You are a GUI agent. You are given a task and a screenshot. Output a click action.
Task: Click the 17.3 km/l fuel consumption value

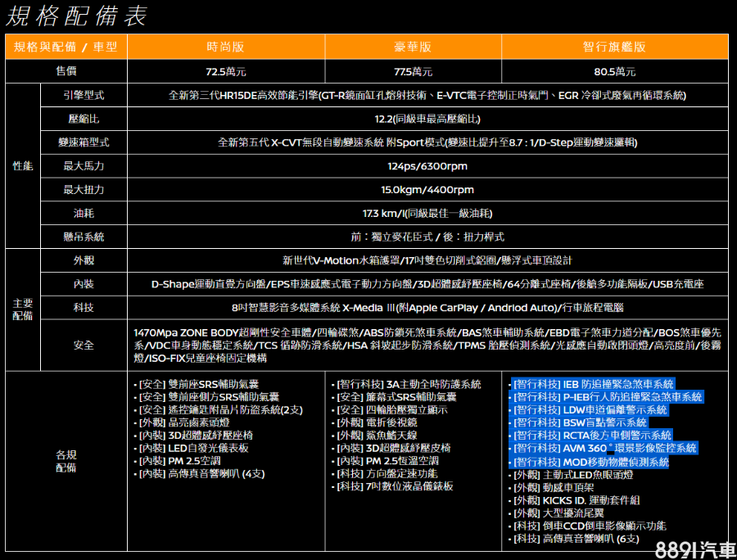click(427, 214)
